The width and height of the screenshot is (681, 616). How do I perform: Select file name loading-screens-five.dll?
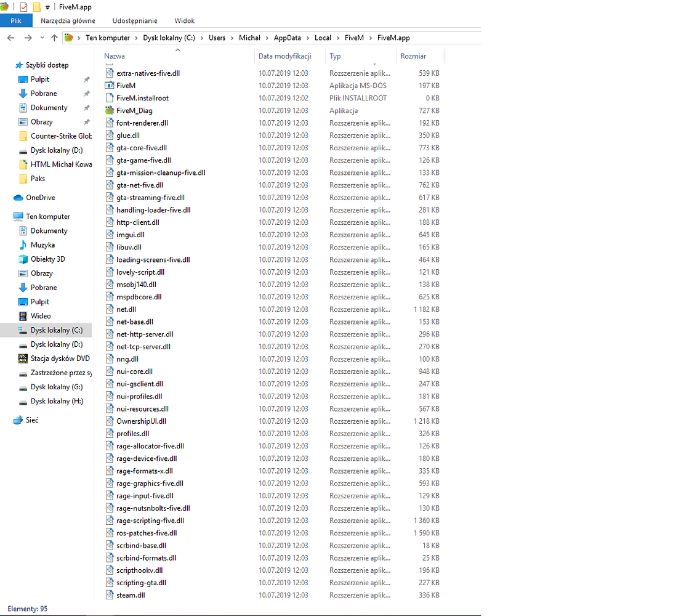[x=153, y=260]
